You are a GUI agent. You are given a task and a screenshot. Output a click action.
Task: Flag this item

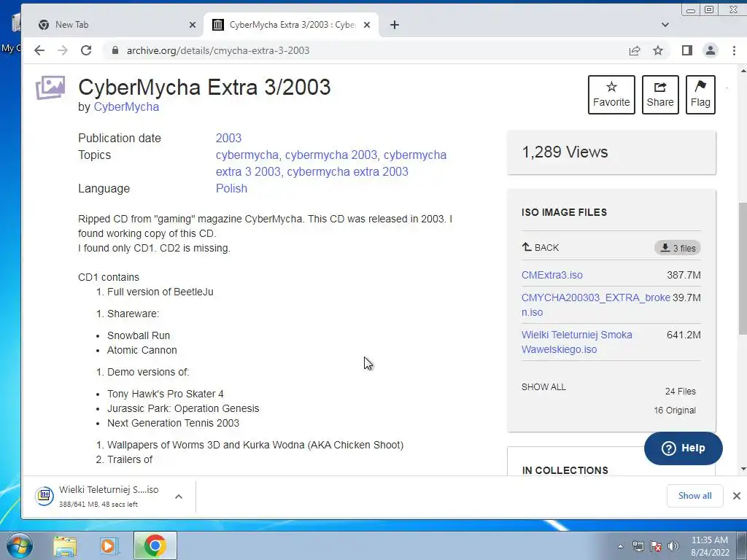click(700, 95)
